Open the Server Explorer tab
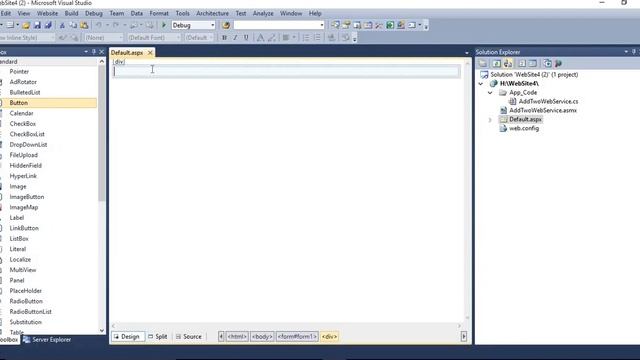 [x=47, y=340]
